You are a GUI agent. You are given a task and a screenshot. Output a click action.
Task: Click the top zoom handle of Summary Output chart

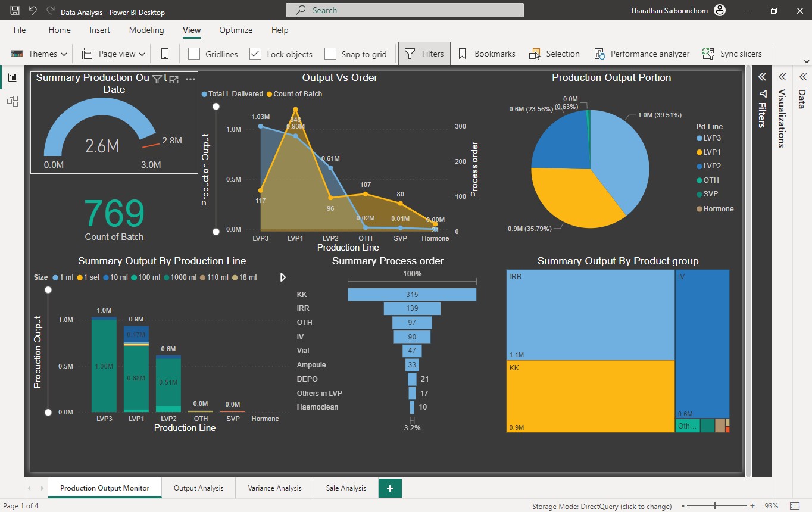coord(48,290)
